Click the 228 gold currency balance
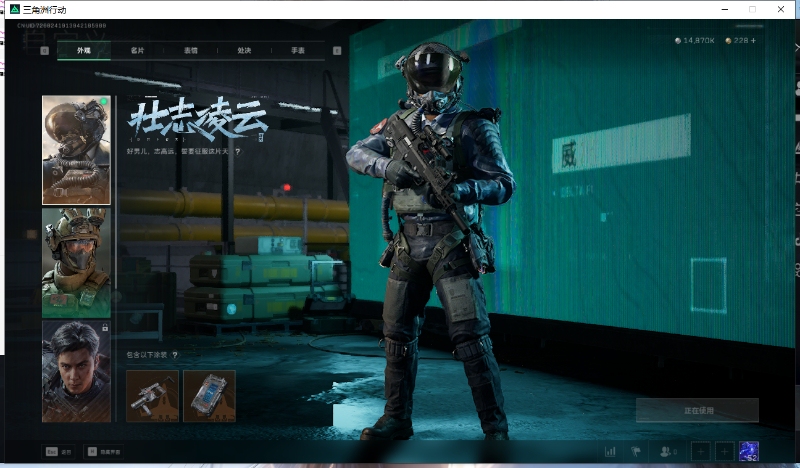The width and height of the screenshot is (800, 468). (x=736, y=40)
